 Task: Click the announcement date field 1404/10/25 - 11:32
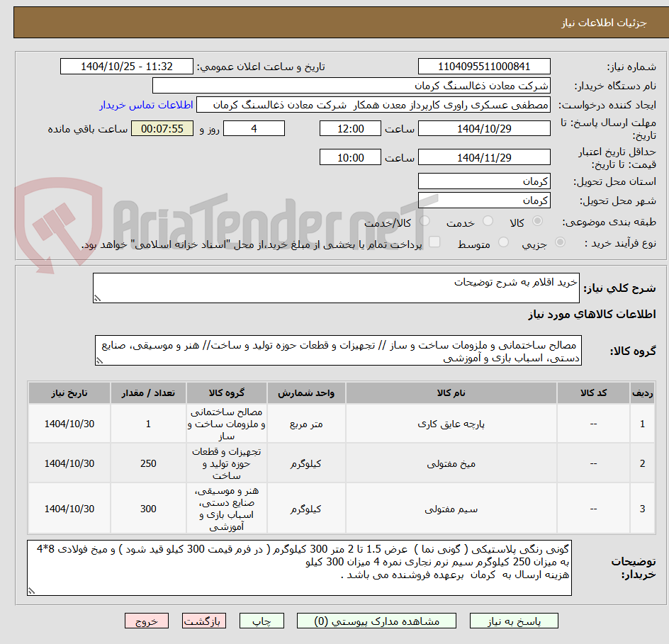[x=127, y=67]
